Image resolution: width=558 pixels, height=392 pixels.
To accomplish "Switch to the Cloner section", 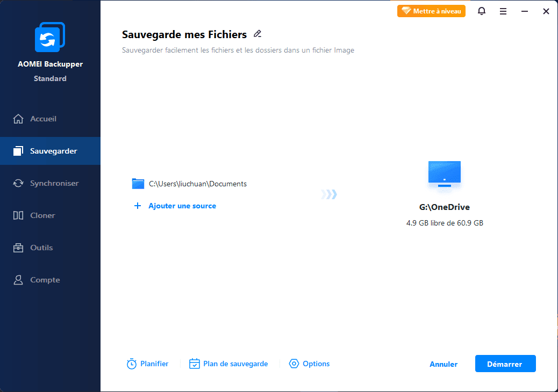I will 50,215.
